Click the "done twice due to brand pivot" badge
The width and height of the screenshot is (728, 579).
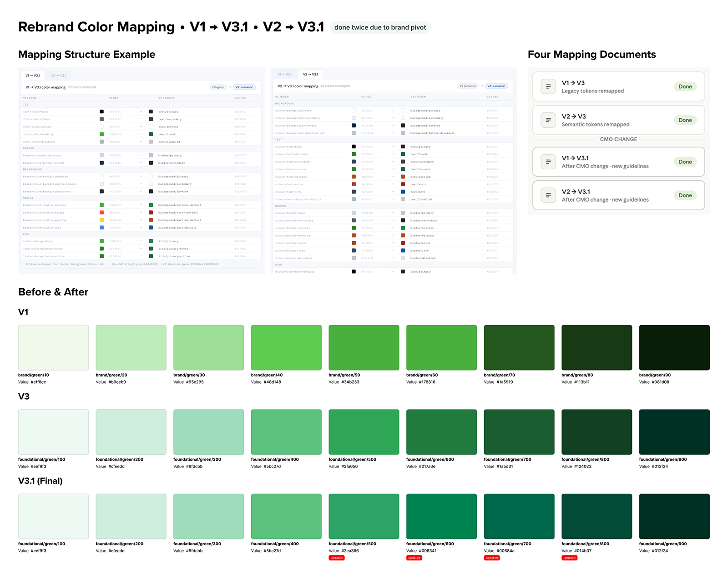[x=380, y=27]
